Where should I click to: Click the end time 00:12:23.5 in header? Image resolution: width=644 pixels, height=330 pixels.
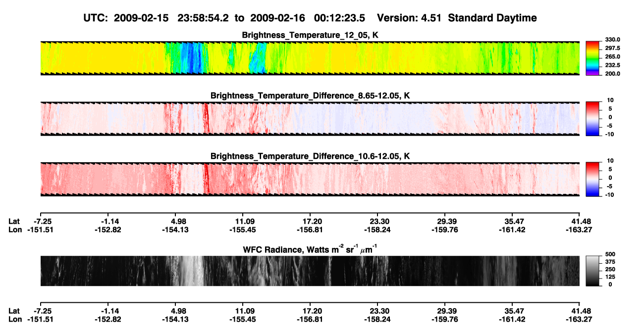pos(340,18)
